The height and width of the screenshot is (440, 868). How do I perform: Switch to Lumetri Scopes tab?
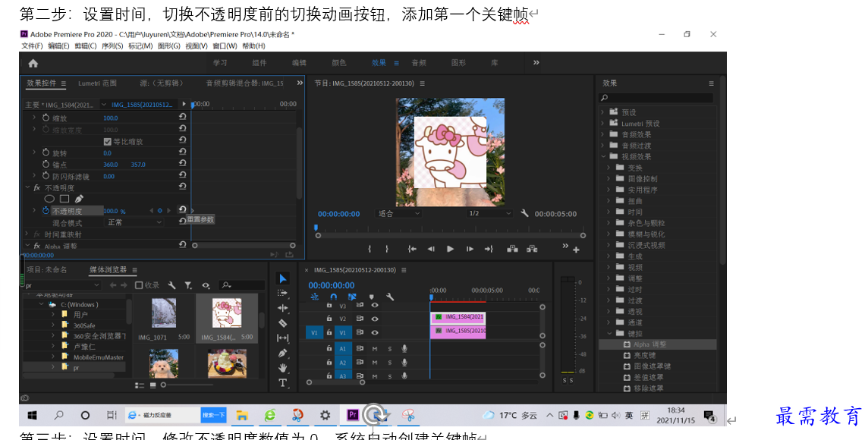click(97, 83)
